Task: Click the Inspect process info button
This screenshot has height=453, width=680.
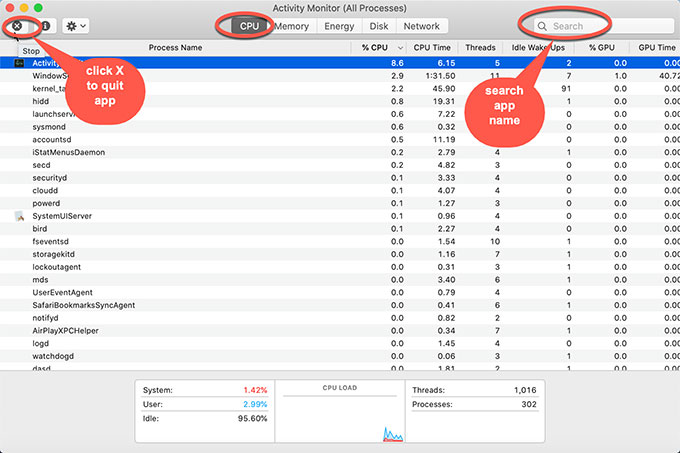Action: 45,25
